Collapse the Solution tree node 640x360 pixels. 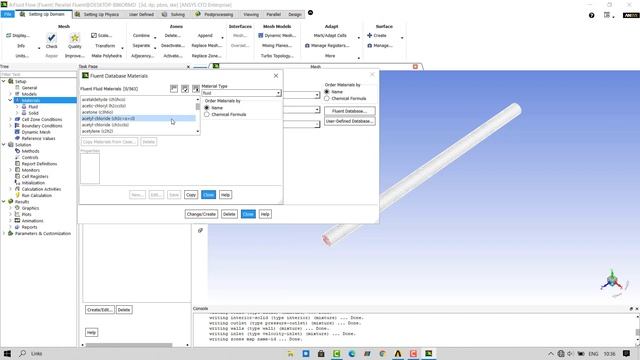pos(4,144)
